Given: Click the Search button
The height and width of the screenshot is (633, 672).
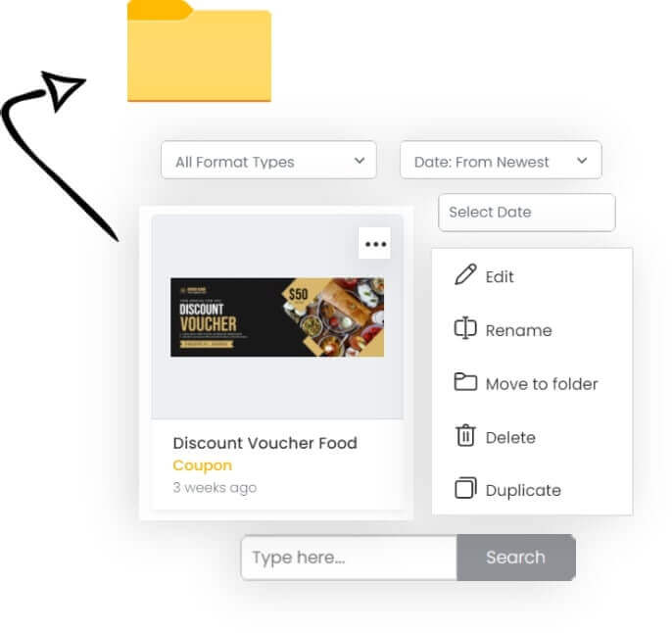Looking at the screenshot, I should click(x=516, y=558).
